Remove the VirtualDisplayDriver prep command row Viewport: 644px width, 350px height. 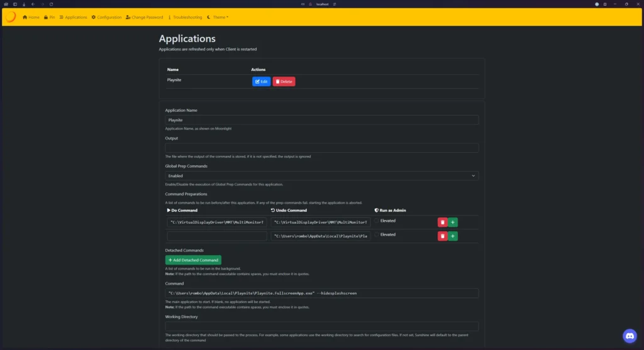[442, 222]
